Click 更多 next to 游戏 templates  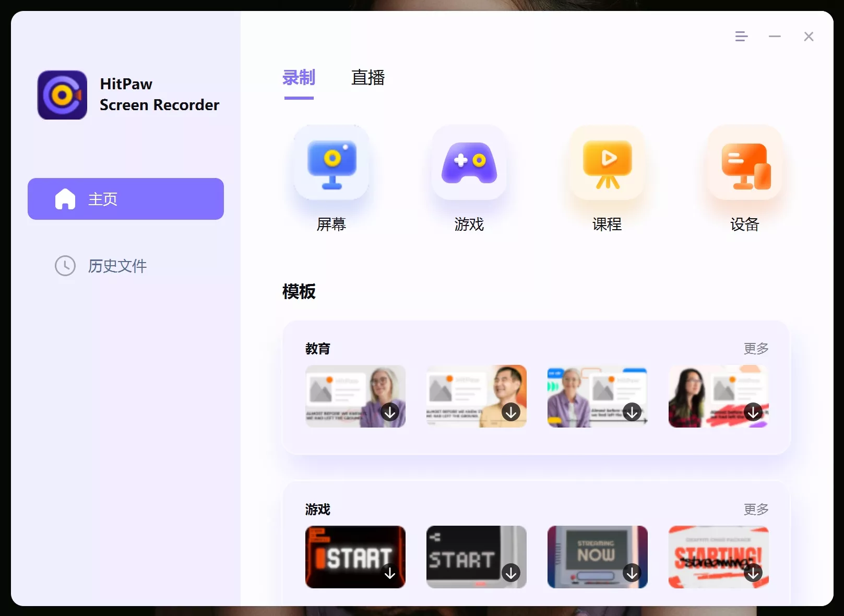pyautogui.click(x=755, y=509)
